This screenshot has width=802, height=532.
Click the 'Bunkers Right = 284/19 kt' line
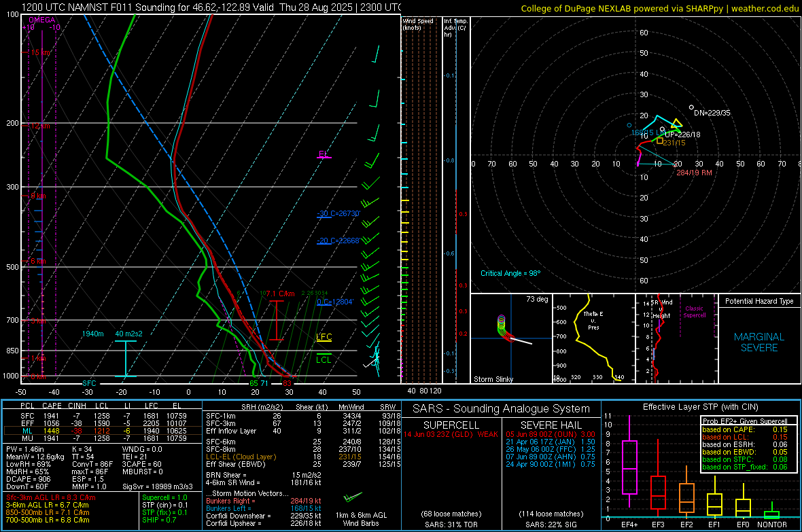[264, 501]
